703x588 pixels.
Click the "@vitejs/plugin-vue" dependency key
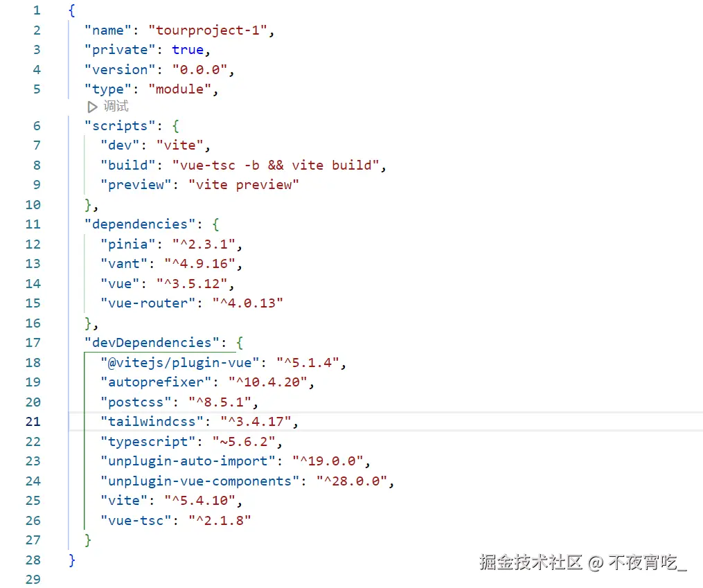tap(180, 363)
